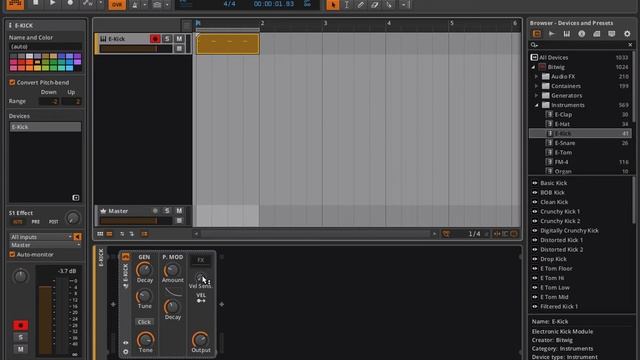Click the VEL modulation source arrow icon
Screen dimensions: 640x360
201,301
